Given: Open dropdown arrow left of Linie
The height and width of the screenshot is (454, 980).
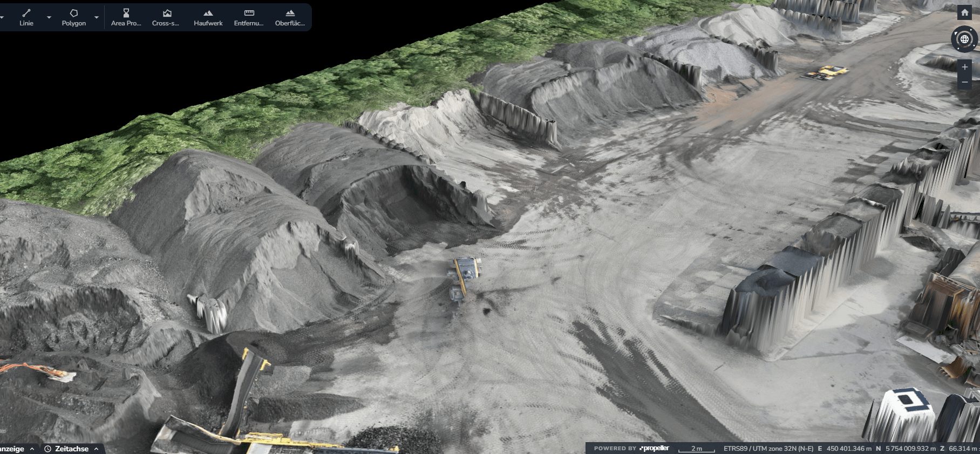Looking at the screenshot, I should (x=2, y=17).
